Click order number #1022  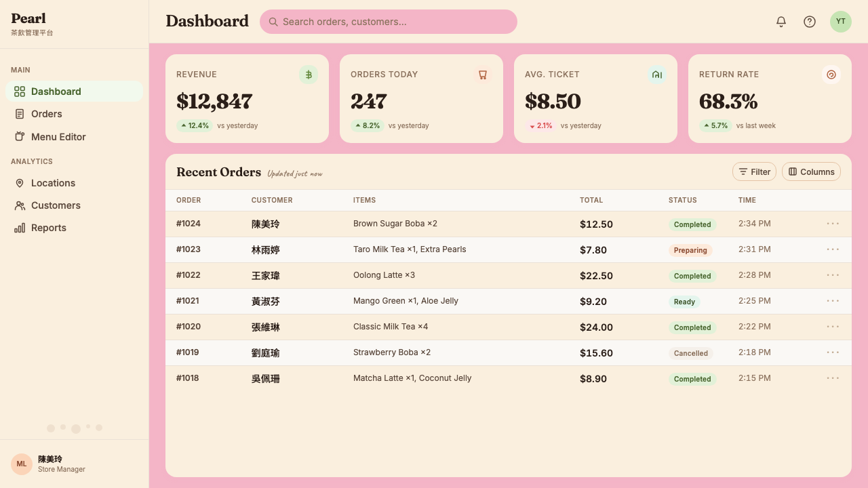click(x=189, y=275)
